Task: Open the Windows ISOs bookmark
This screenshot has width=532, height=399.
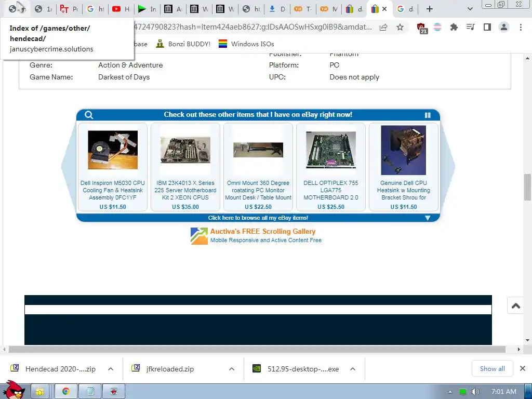Action: 246,44
